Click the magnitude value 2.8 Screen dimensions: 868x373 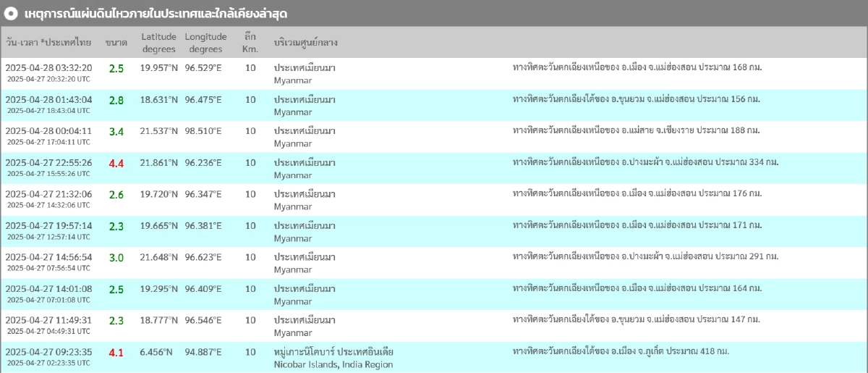pyautogui.click(x=116, y=101)
